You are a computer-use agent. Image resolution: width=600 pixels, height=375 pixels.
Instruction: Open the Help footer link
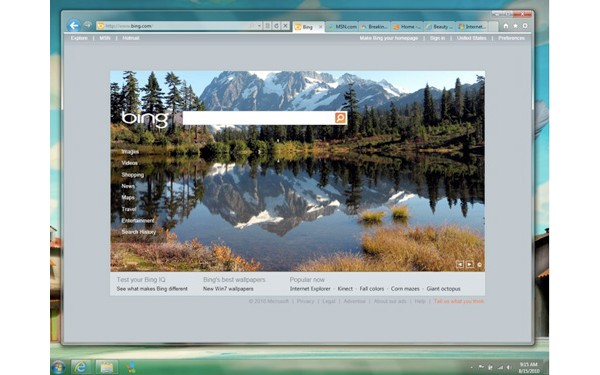420,302
